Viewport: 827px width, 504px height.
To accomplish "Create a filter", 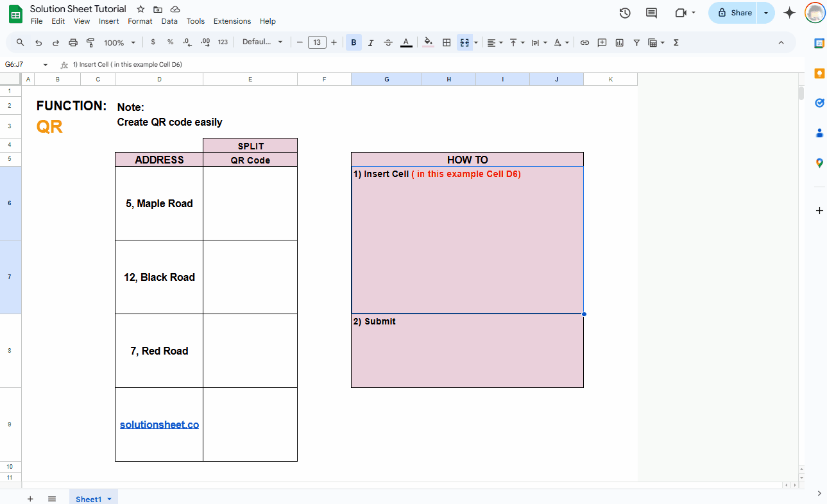I will pyautogui.click(x=636, y=42).
